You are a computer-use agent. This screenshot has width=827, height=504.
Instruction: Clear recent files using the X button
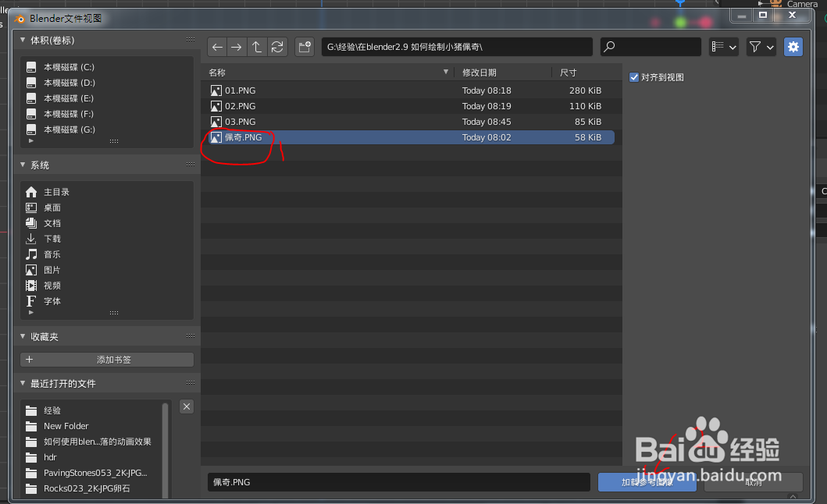186,406
